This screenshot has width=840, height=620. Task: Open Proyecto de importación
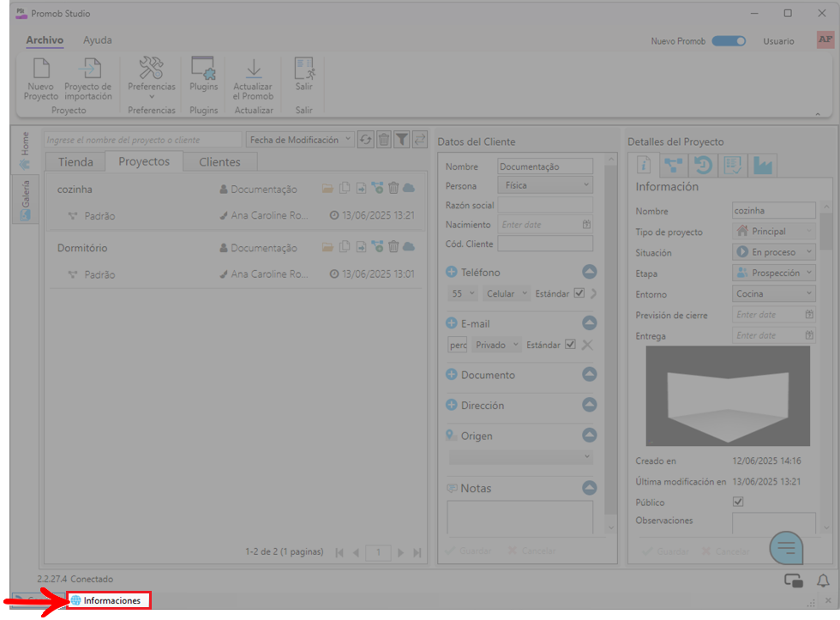88,79
